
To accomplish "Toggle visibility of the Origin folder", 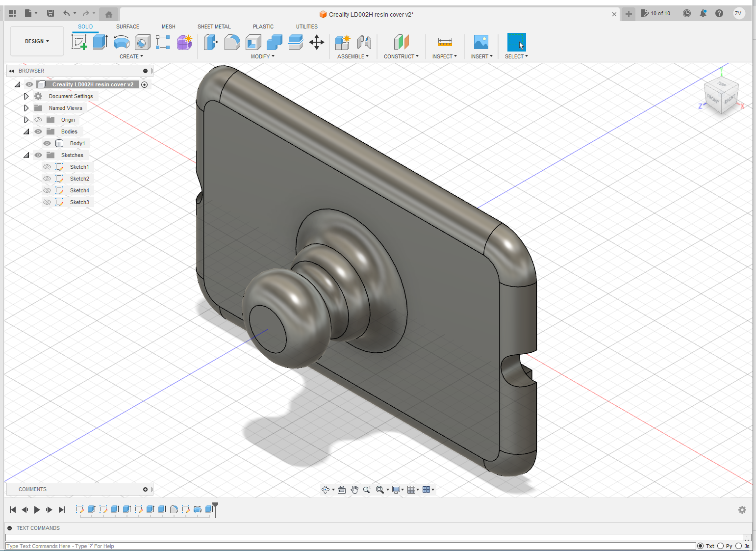I will [x=38, y=120].
